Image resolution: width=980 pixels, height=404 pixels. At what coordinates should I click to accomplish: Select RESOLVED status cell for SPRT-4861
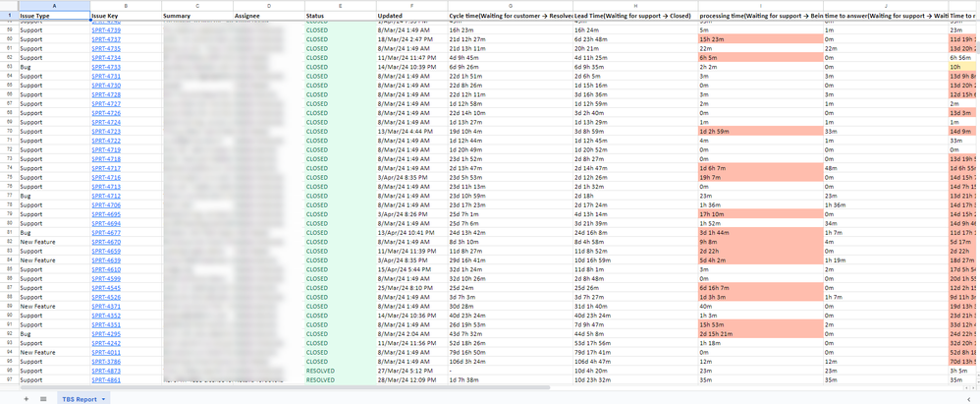pos(340,380)
